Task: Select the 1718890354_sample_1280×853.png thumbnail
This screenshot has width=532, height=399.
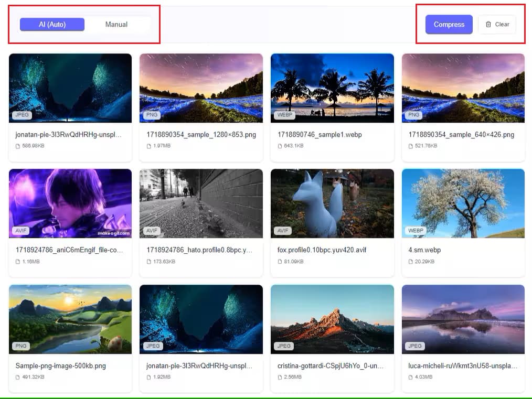Action: (201, 88)
